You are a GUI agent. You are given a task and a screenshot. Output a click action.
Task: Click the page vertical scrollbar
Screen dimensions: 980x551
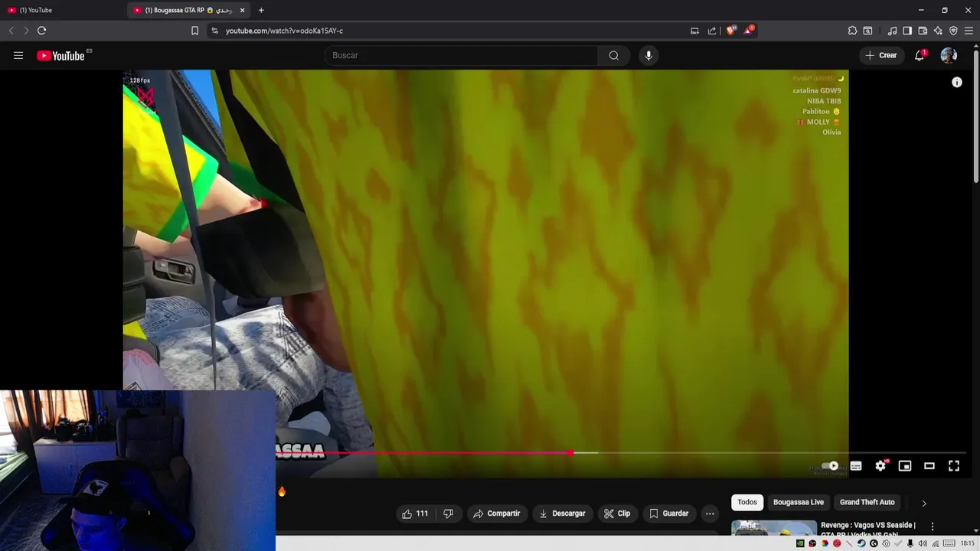pos(975,115)
